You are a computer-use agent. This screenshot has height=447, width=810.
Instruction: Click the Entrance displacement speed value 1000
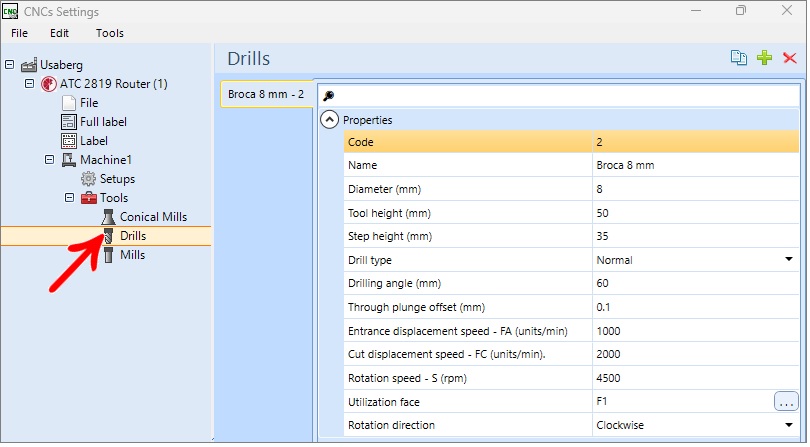(695, 331)
